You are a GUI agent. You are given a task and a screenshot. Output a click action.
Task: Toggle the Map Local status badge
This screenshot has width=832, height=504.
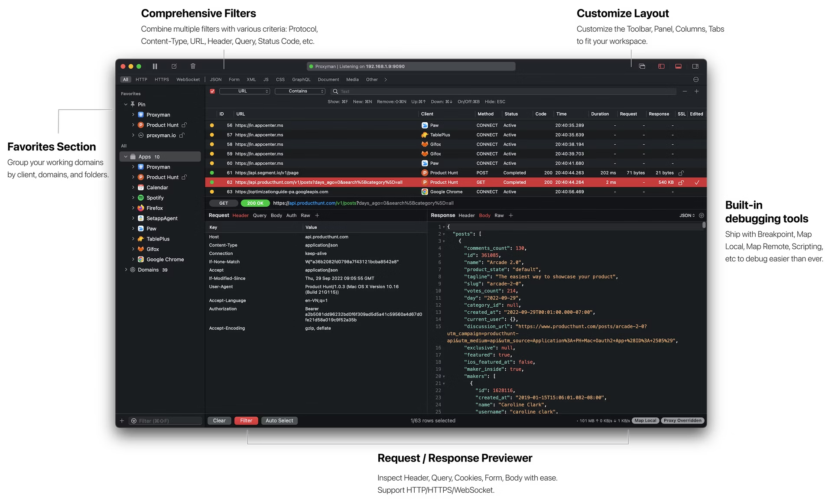click(x=645, y=420)
